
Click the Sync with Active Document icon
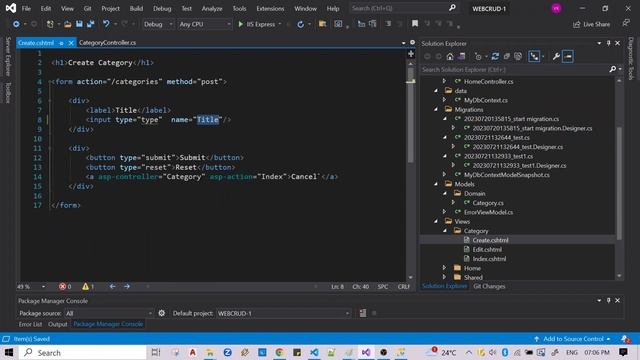(x=495, y=56)
